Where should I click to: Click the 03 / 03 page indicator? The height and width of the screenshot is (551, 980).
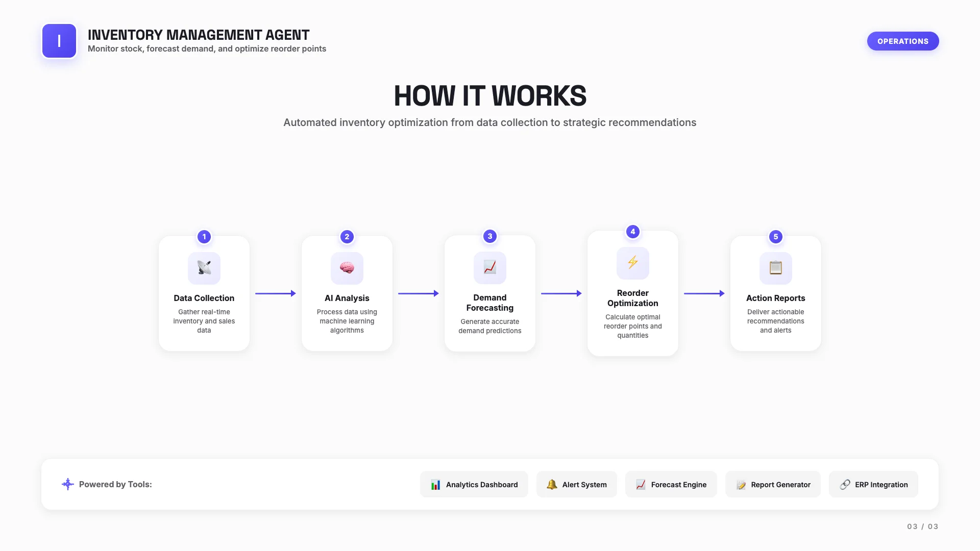pos(922,527)
